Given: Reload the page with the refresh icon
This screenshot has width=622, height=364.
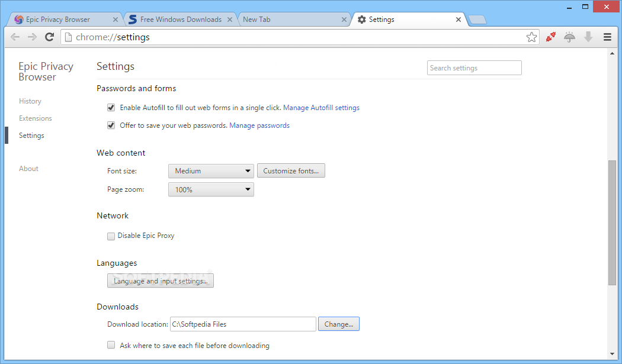Looking at the screenshot, I should click(49, 37).
